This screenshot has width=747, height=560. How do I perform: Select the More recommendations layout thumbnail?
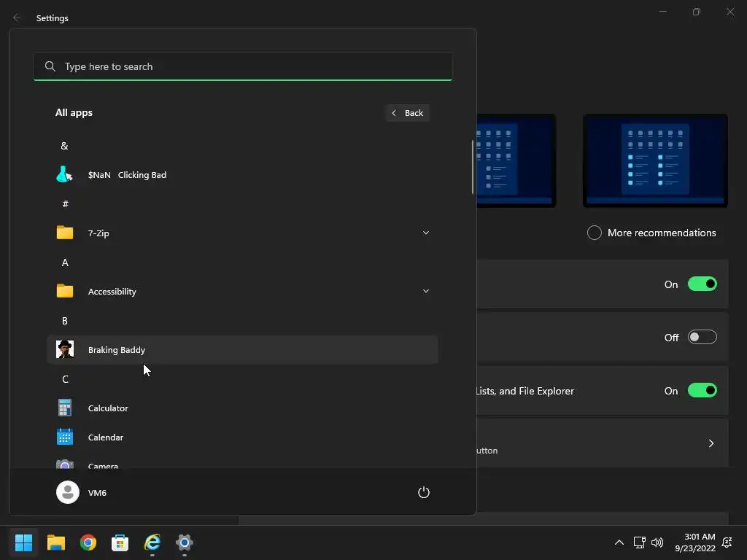[x=655, y=160]
